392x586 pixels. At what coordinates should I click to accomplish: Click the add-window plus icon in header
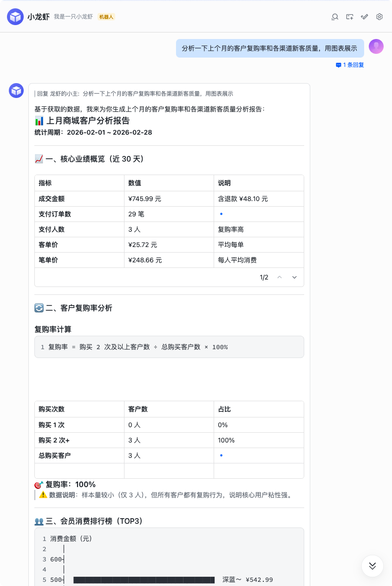(x=350, y=17)
